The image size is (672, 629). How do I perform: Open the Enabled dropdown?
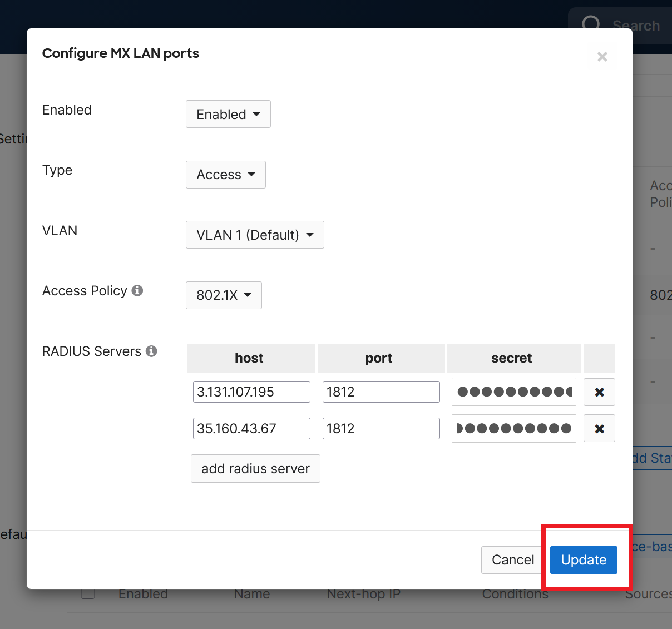click(x=228, y=114)
